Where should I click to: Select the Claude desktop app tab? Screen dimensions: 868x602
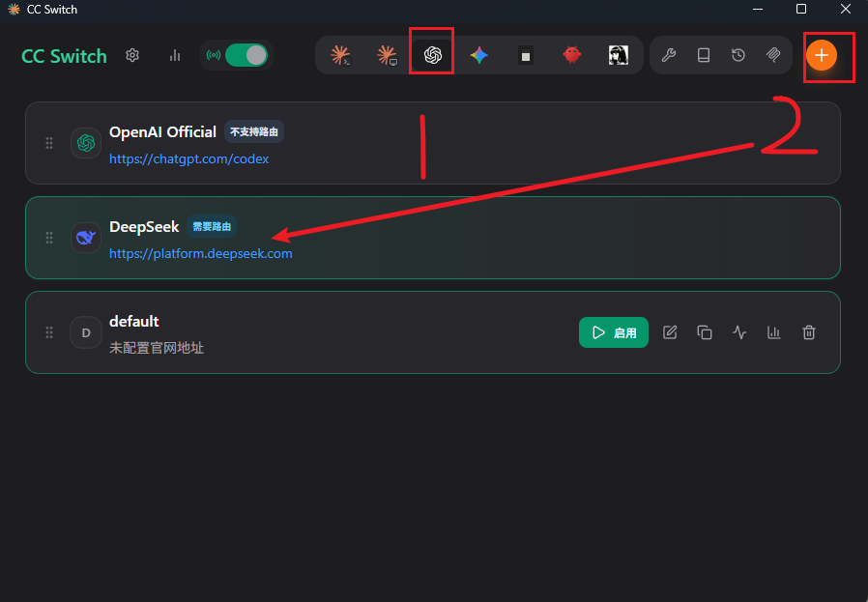(387, 55)
